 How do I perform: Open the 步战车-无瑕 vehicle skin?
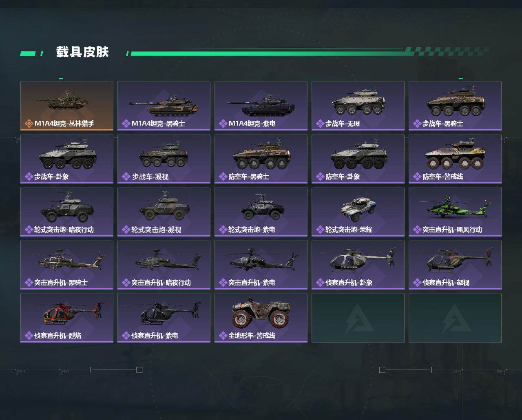coord(358,106)
